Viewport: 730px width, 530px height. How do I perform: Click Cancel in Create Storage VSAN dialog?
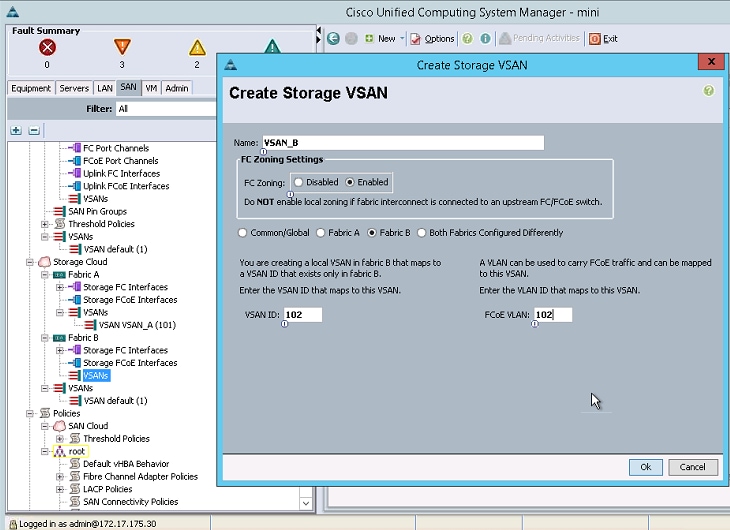[x=692, y=467]
